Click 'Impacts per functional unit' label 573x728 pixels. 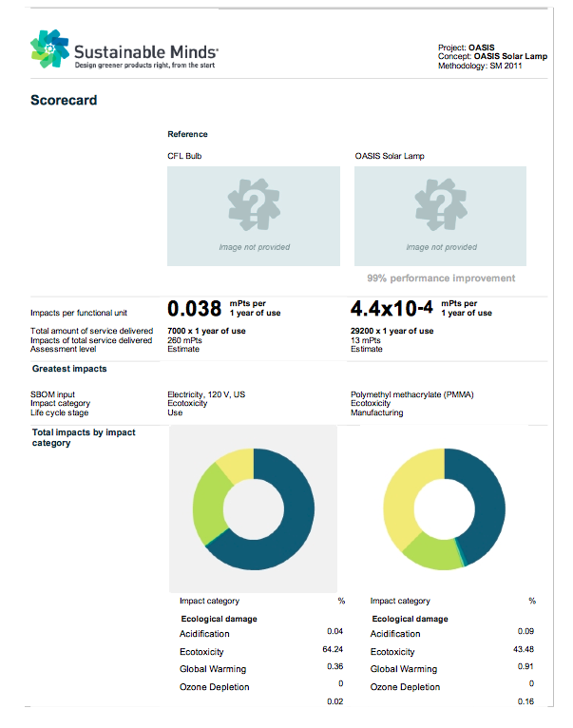(79, 313)
